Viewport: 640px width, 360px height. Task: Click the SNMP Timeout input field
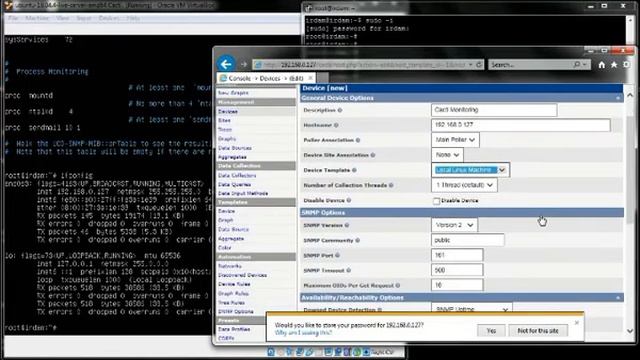[457, 270]
